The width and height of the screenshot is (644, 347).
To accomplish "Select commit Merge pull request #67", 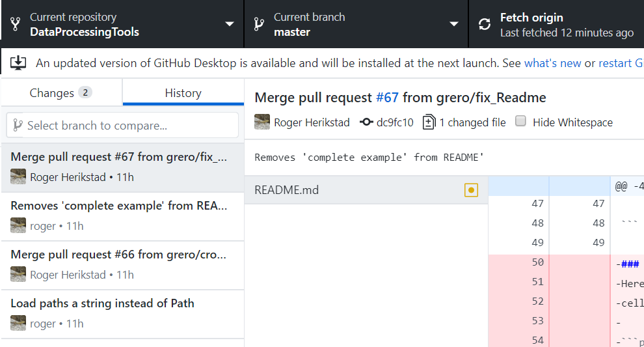I will tap(122, 167).
